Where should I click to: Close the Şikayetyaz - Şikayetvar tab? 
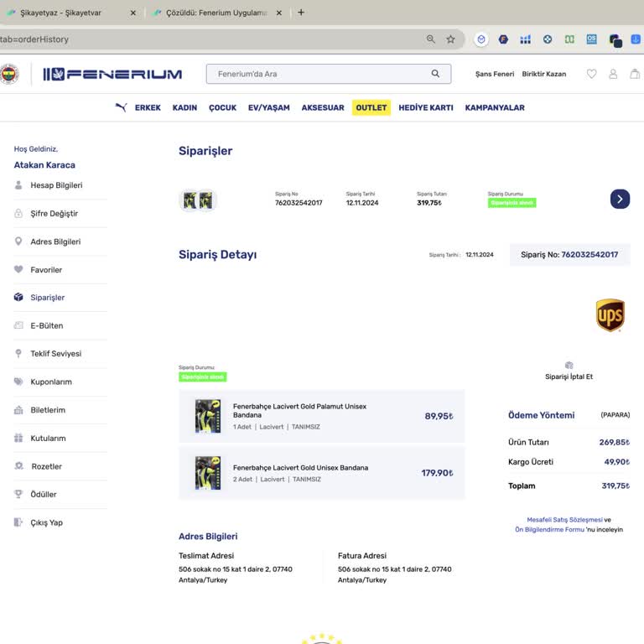(x=133, y=13)
